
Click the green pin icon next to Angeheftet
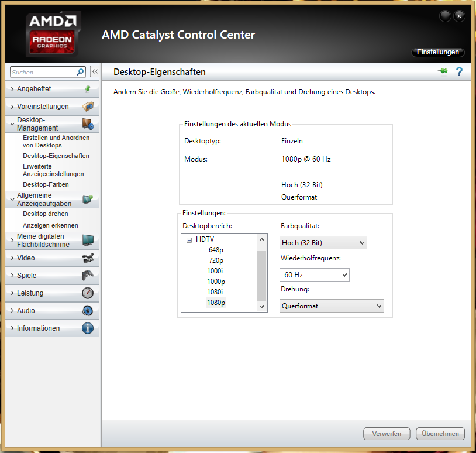[88, 89]
